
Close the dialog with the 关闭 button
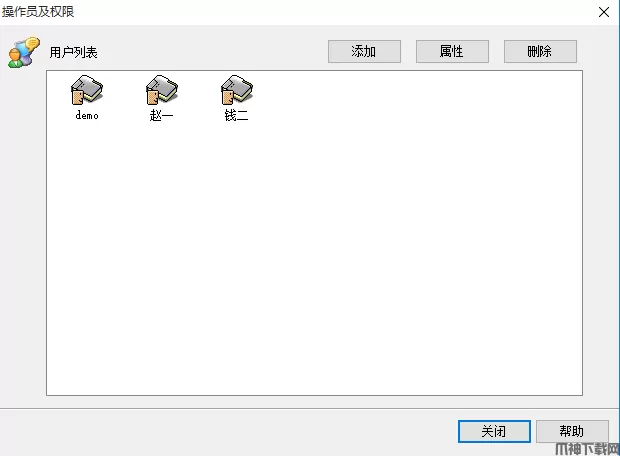(494, 431)
